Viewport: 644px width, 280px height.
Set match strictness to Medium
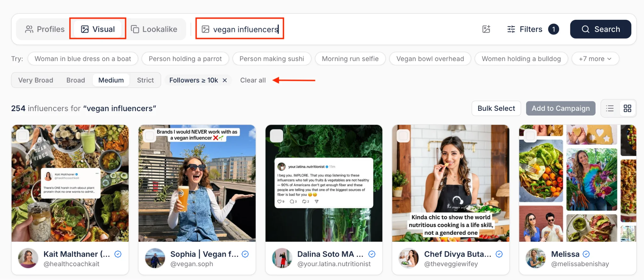[111, 80]
